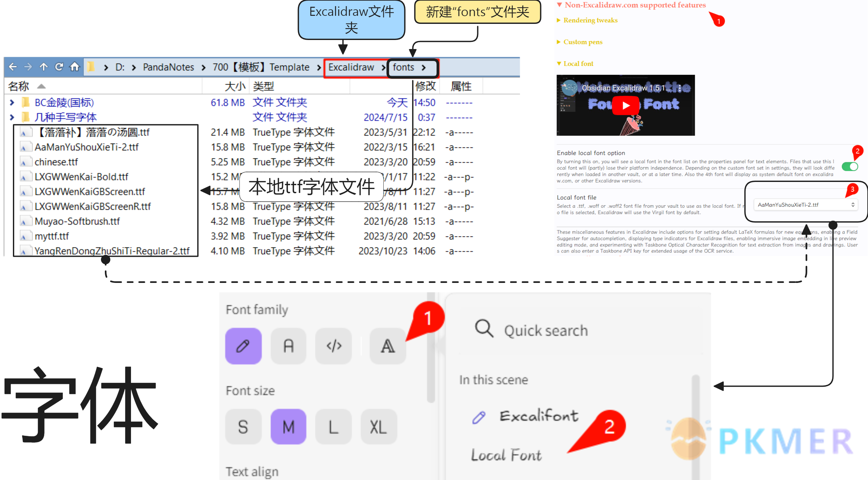Set font size to S
Screen dimensions: 868x480
pyautogui.click(x=243, y=427)
